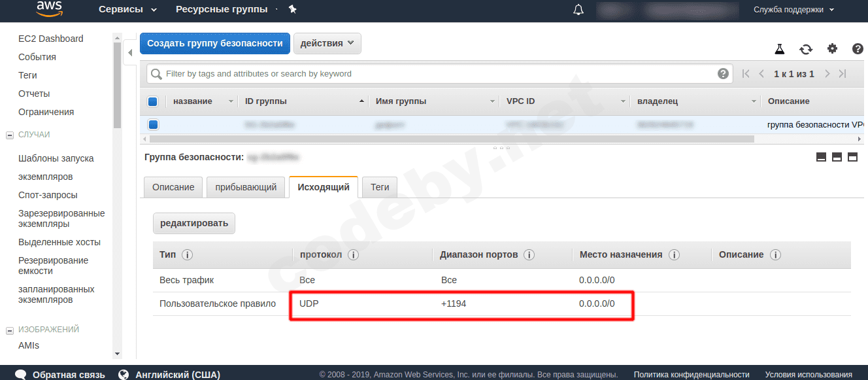Switch to the Описание tab
The image size is (868, 380).
173,187
